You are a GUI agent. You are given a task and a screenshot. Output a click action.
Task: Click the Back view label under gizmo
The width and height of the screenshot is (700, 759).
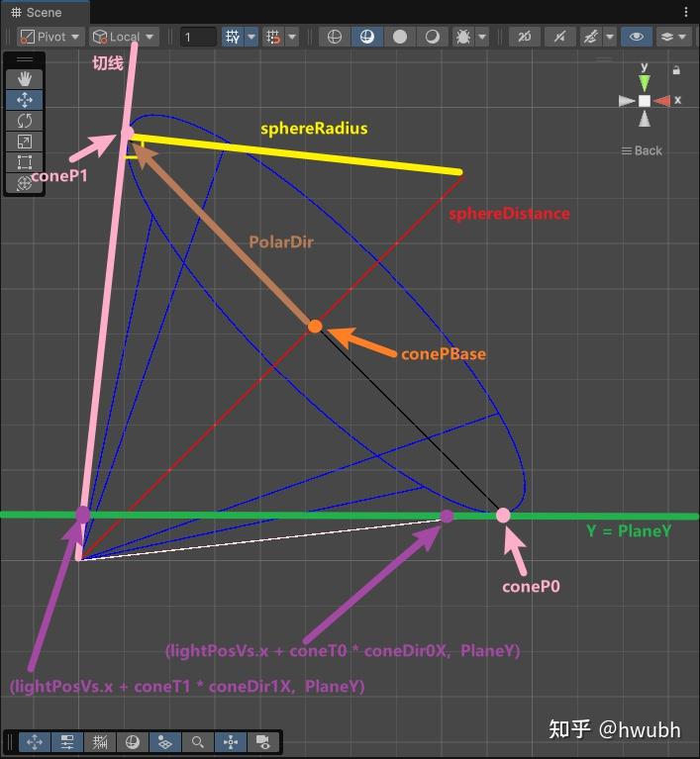[642, 151]
